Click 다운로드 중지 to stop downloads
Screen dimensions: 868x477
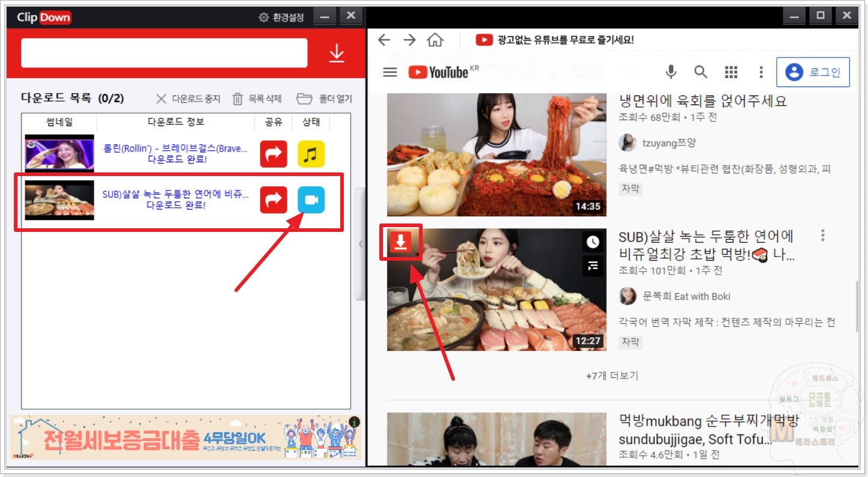[188, 99]
